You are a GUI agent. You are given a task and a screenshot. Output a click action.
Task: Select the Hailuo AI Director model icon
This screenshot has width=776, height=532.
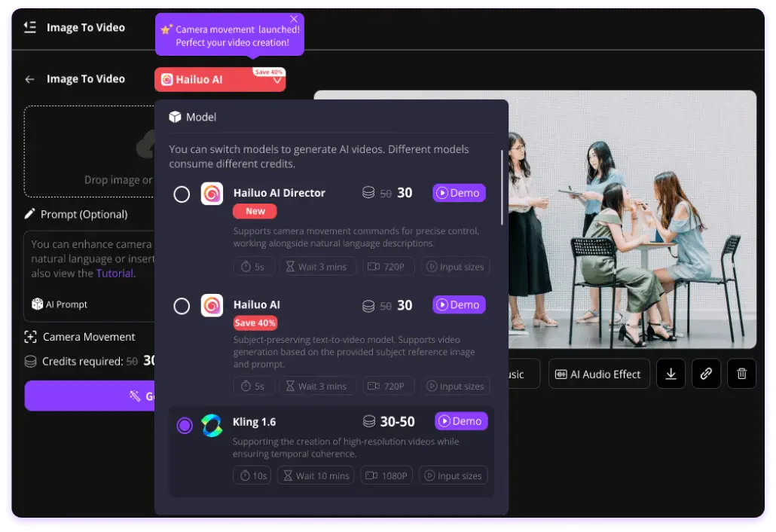[x=212, y=193]
